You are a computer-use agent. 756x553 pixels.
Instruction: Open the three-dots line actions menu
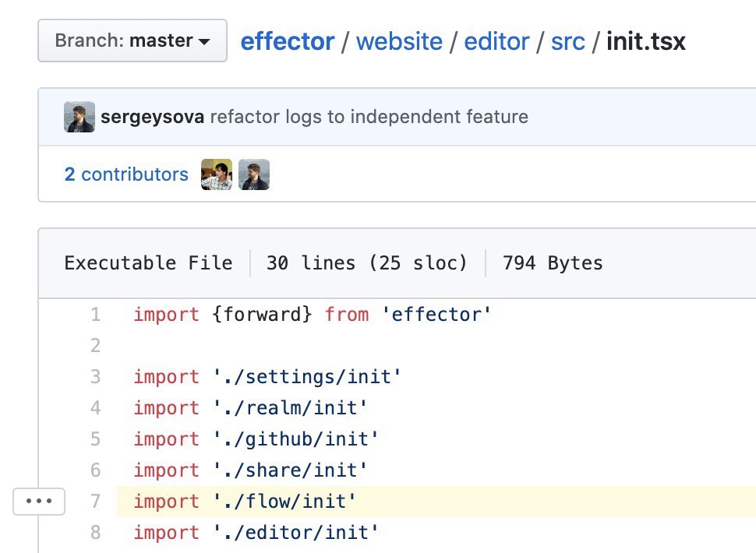(39, 502)
